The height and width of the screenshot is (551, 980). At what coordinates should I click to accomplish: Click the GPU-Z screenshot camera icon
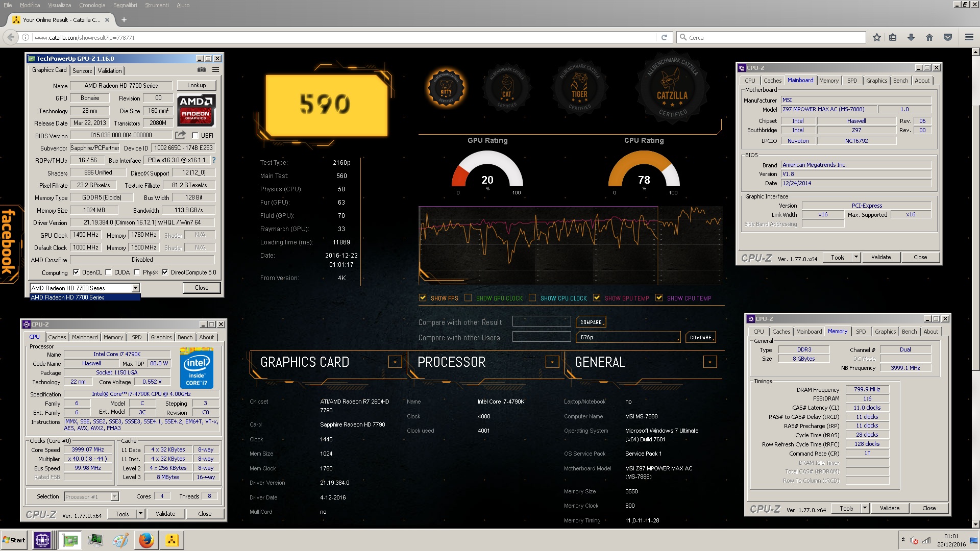(x=202, y=70)
